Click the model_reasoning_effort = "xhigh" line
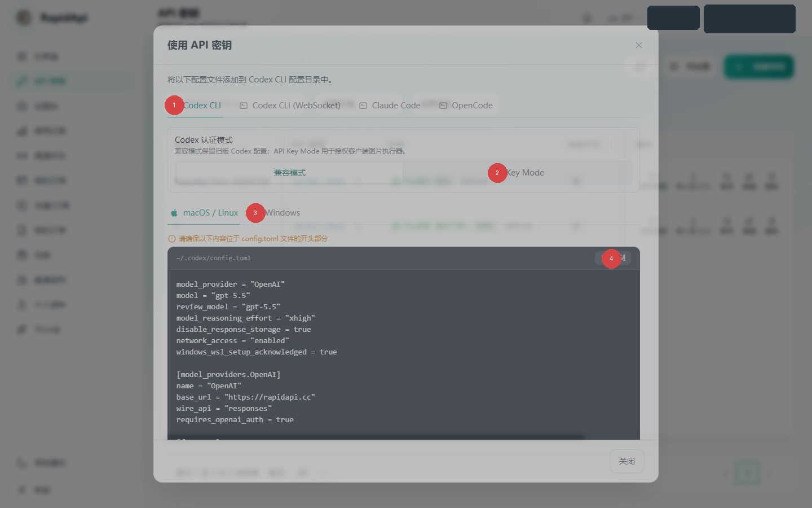This screenshot has width=812, height=508. (246, 318)
